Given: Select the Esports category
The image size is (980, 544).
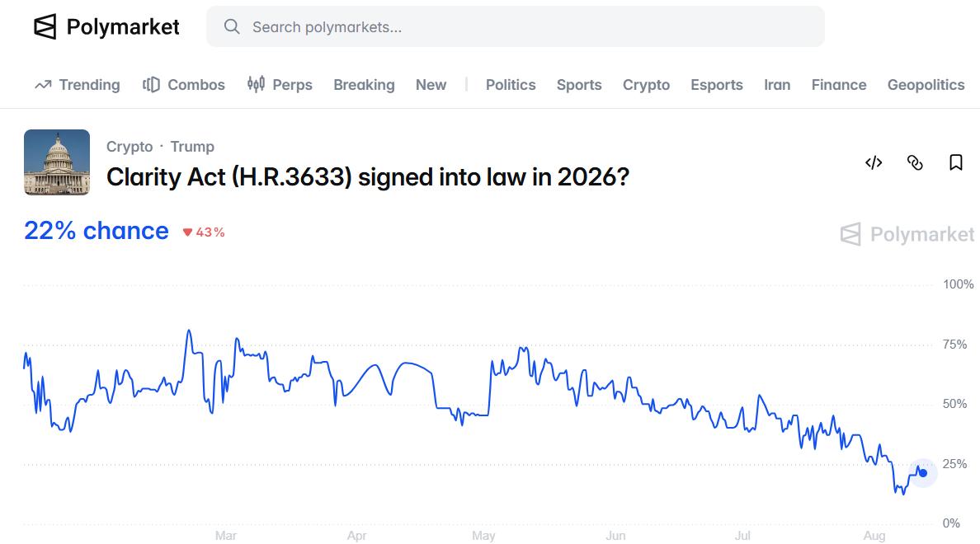Looking at the screenshot, I should 717,85.
